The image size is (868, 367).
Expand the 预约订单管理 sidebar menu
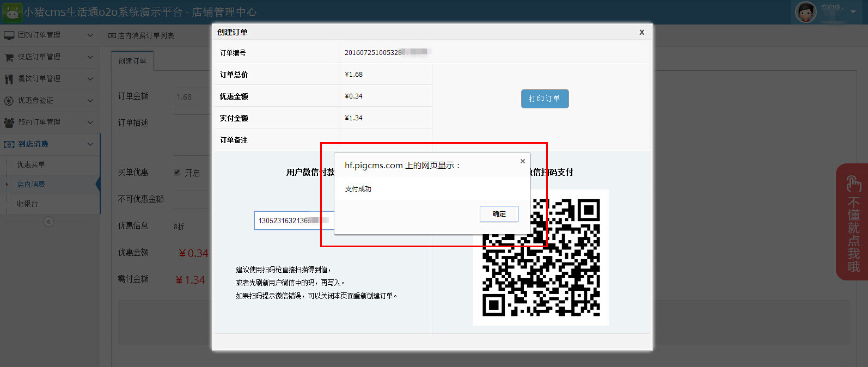tap(50, 122)
